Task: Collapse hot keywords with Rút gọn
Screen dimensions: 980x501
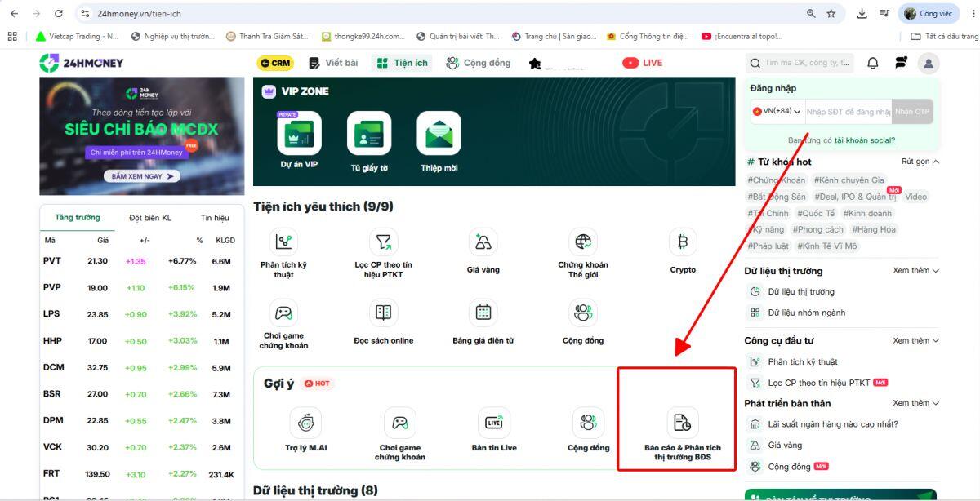Action: click(920, 162)
